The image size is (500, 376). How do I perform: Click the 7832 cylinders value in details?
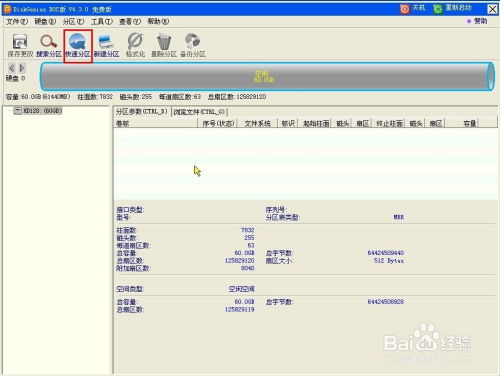pos(248,230)
